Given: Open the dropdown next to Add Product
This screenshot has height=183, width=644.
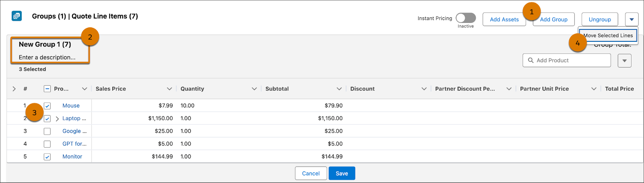Looking at the screenshot, I should [625, 61].
